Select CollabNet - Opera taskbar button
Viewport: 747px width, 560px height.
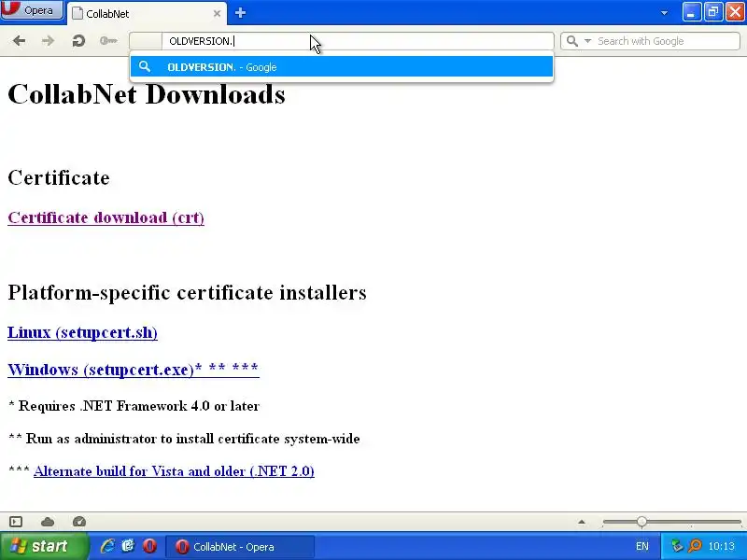coord(240,547)
